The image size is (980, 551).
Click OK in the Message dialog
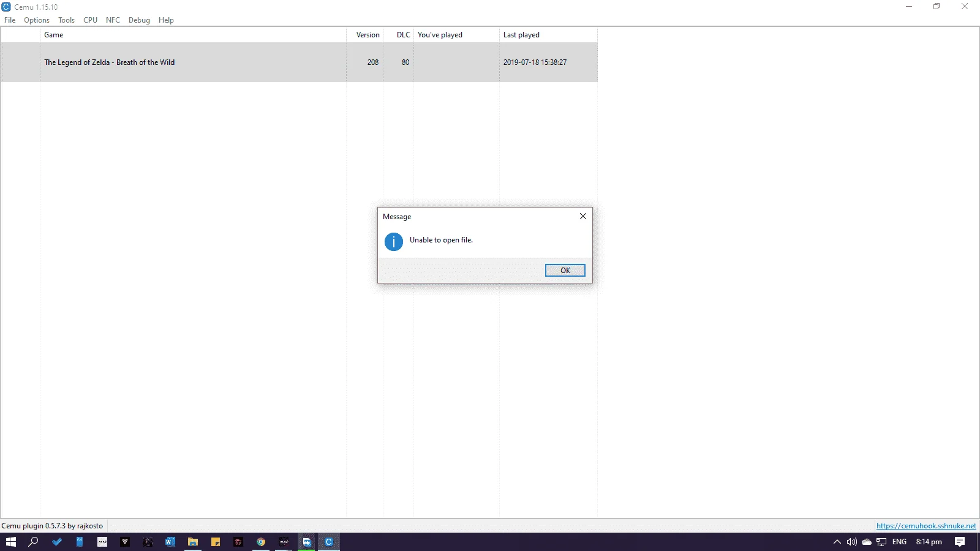point(565,270)
